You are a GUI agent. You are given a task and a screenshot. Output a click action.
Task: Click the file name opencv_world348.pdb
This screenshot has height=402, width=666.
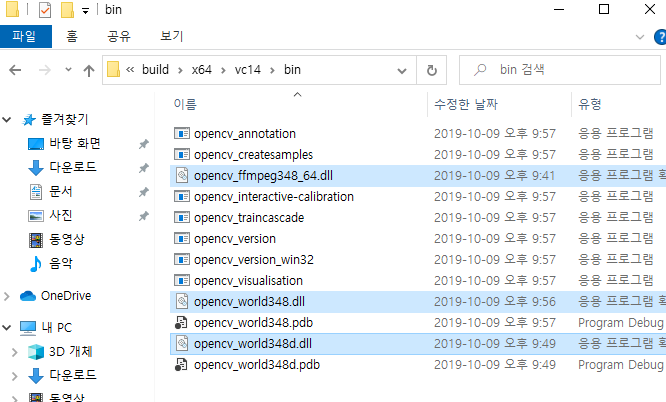point(254,323)
